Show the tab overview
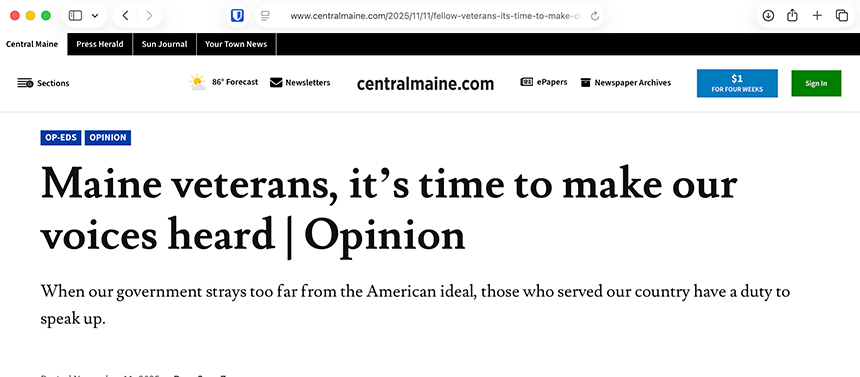The width and height of the screenshot is (860, 377). [842, 16]
